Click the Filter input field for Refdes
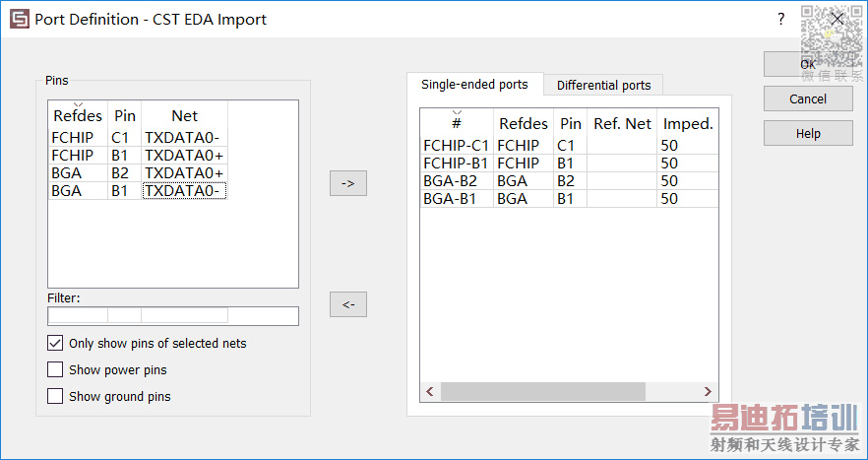The image size is (868, 460). point(77,315)
